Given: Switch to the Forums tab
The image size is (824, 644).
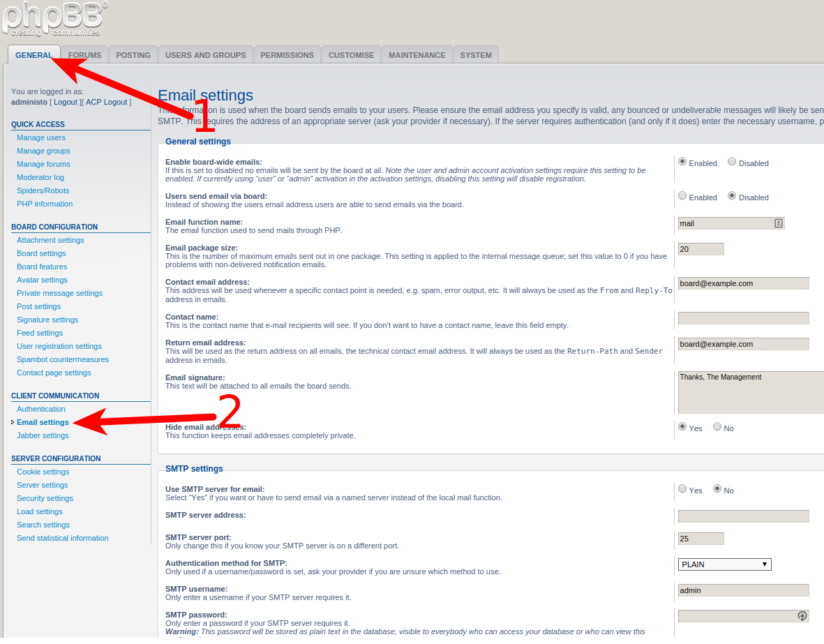Looking at the screenshot, I should pos(84,54).
